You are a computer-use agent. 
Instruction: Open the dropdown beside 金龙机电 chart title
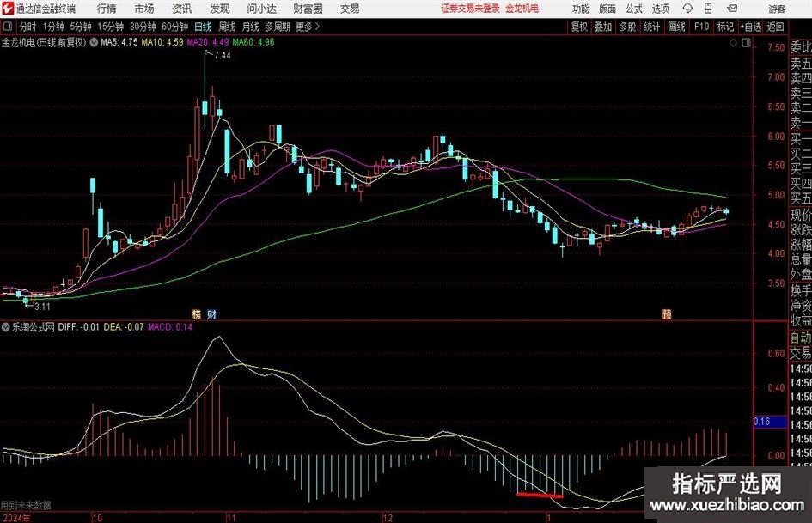pyautogui.click(x=94, y=41)
